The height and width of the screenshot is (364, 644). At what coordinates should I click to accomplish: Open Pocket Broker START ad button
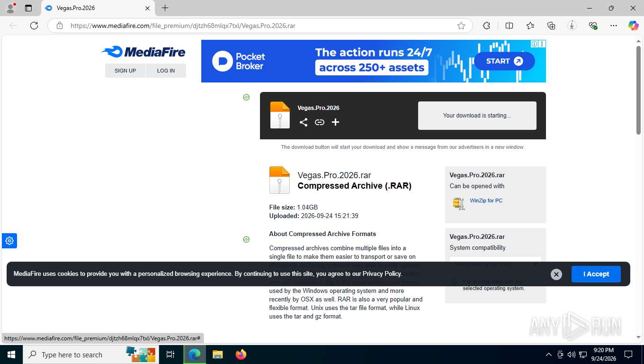pos(504,61)
